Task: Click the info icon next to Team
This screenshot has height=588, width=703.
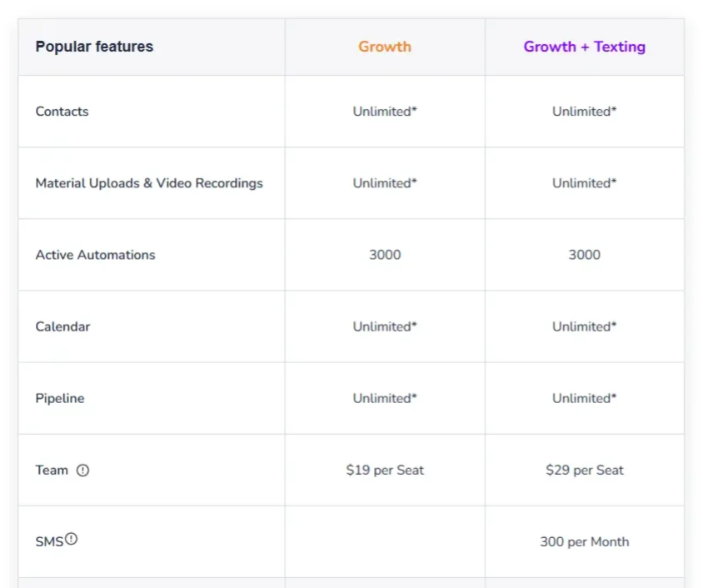Action: [82, 470]
